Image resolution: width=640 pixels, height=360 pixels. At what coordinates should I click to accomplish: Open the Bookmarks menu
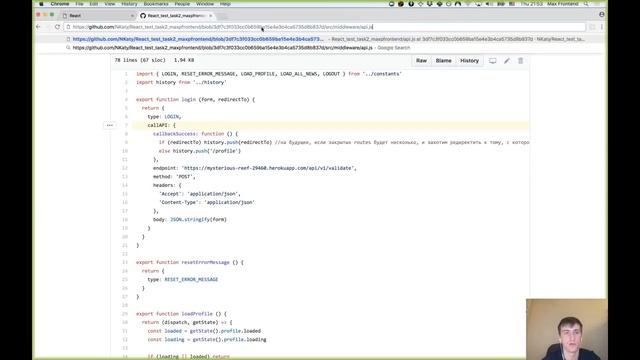[x=156, y=4]
